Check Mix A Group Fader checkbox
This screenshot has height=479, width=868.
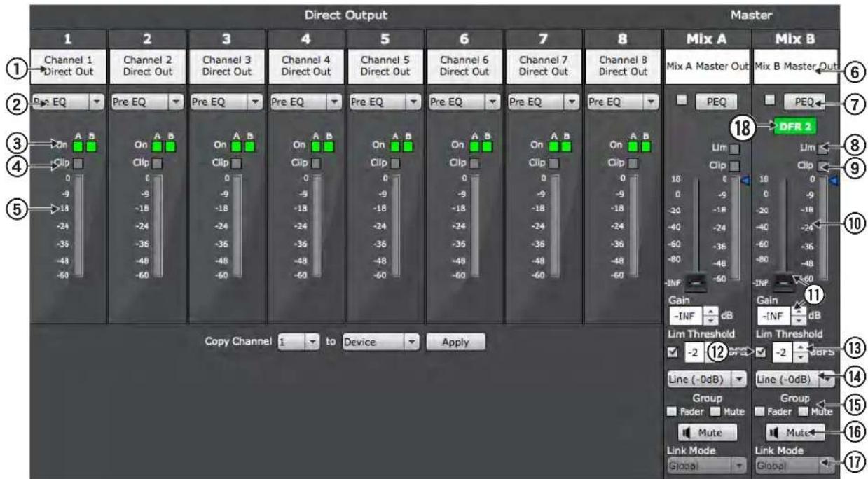pyautogui.click(x=673, y=412)
